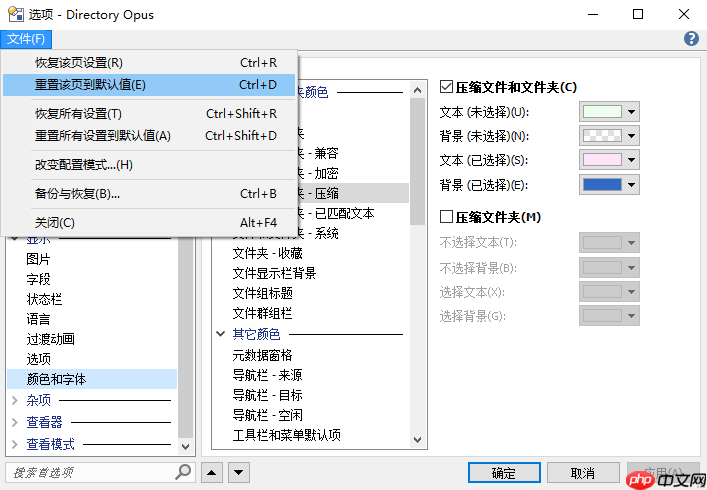Open 背景 (未选择)(N) color dropdown arrow

631,136
